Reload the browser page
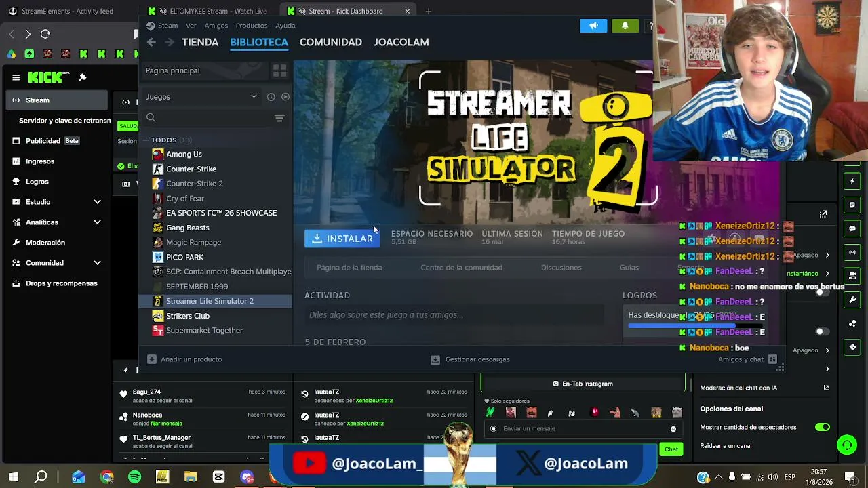The height and width of the screenshot is (488, 868). (x=45, y=34)
